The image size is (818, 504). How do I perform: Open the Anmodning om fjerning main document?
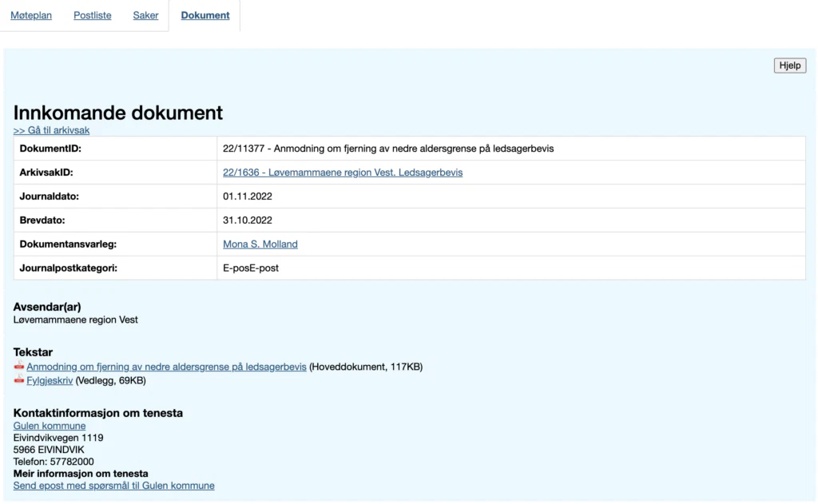point(166,367)
